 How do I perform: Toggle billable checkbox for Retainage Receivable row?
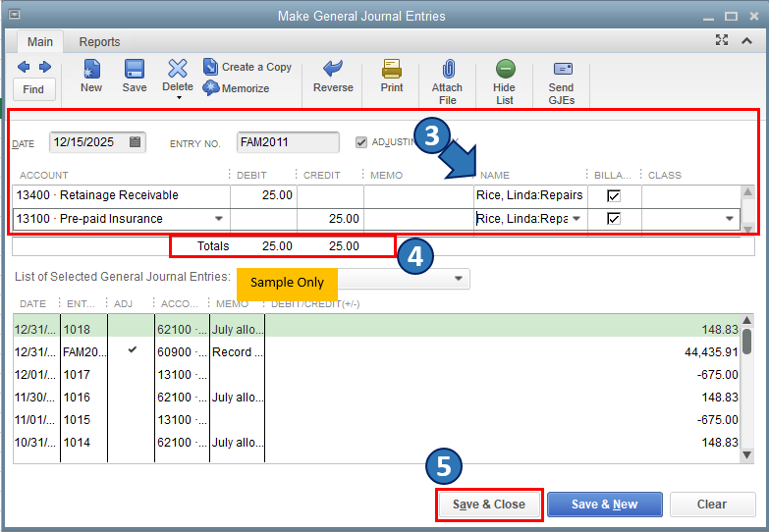pos(614,195)
